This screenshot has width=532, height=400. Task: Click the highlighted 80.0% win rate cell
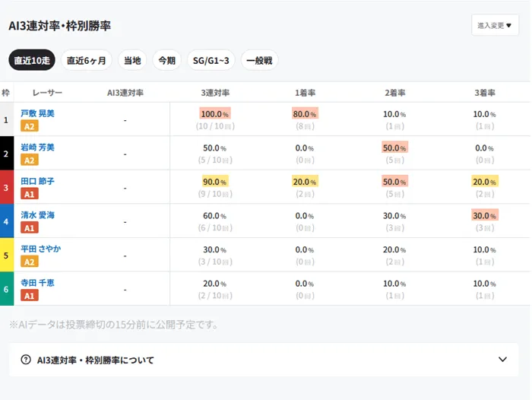pos(305,113)
